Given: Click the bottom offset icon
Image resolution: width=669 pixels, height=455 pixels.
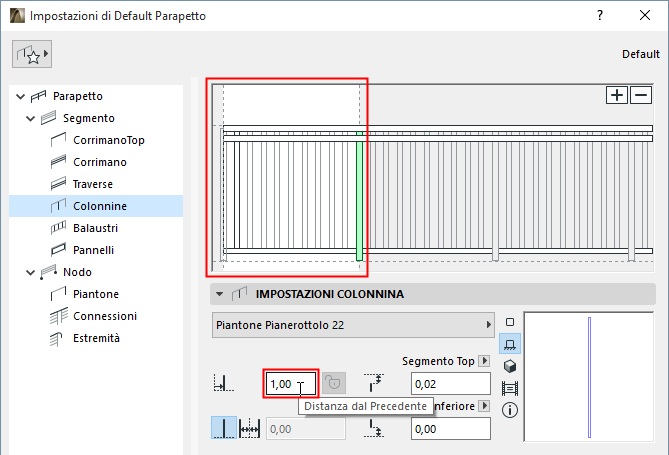Looking at the screenshot, I should coord(374,428).
